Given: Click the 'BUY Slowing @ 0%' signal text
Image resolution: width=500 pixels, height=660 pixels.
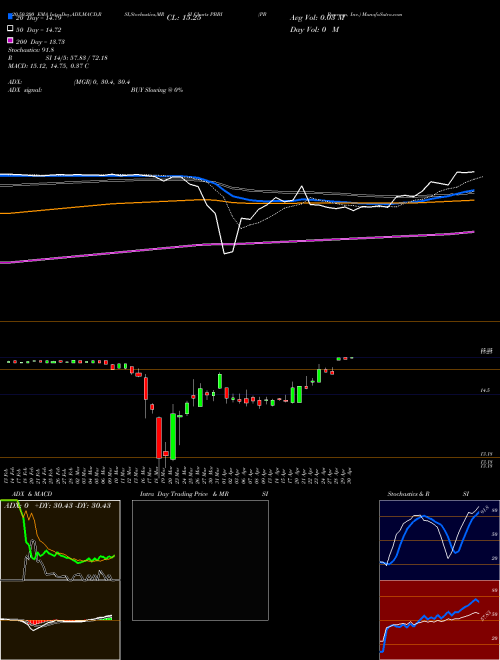Looking at the screenshot, I should click(x=157, y=90).
